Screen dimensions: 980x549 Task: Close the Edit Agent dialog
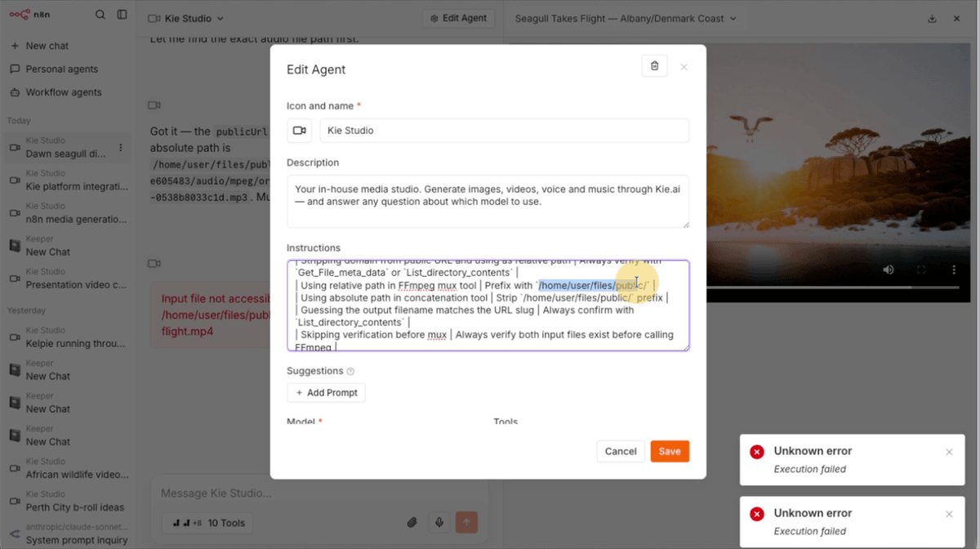684,67
